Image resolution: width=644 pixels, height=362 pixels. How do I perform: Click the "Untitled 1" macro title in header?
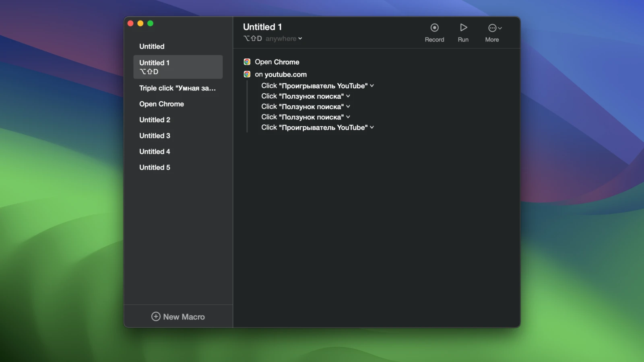(x=262, y=27)
